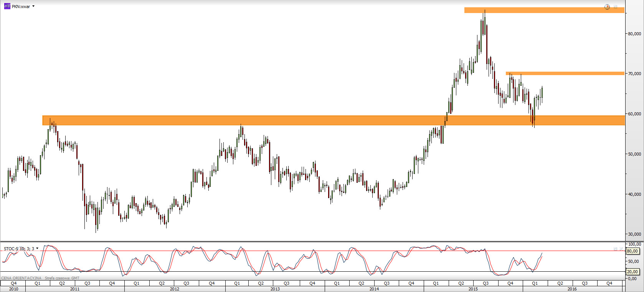Click 80,000 on the price axis

tap(634, 34)
